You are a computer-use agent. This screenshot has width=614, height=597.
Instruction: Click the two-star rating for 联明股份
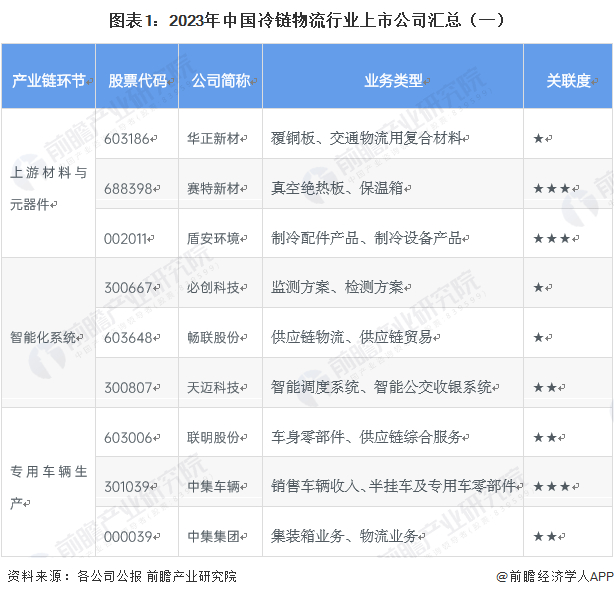pyautogui.click(x=545, y=437)
